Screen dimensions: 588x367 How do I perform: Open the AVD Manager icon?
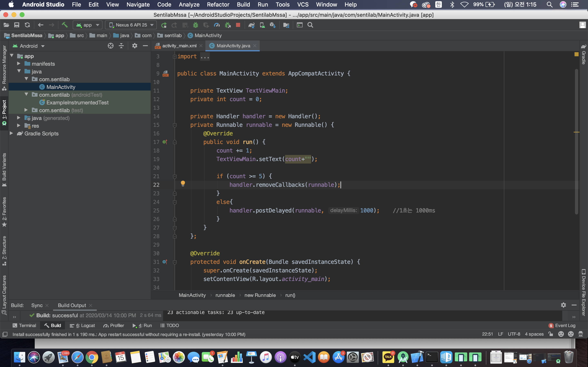[262, 25]
